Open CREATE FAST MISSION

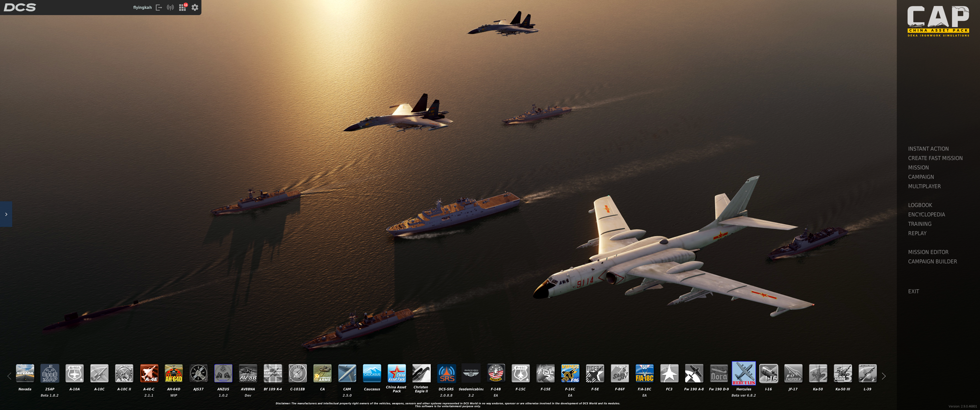coord(935,158)
